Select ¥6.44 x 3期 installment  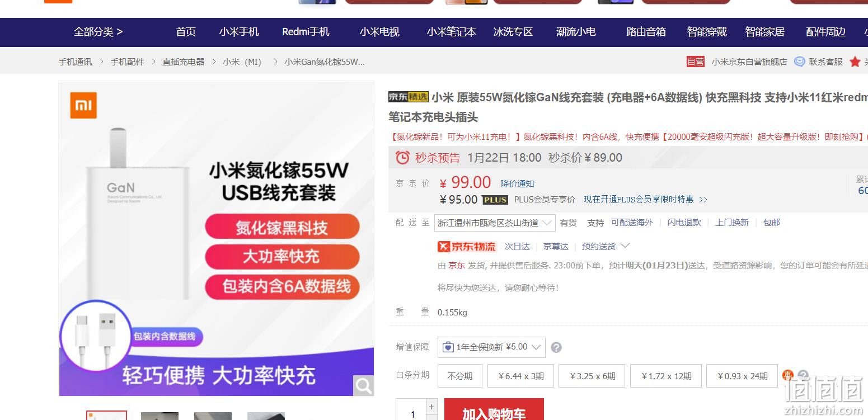[520, 376]
